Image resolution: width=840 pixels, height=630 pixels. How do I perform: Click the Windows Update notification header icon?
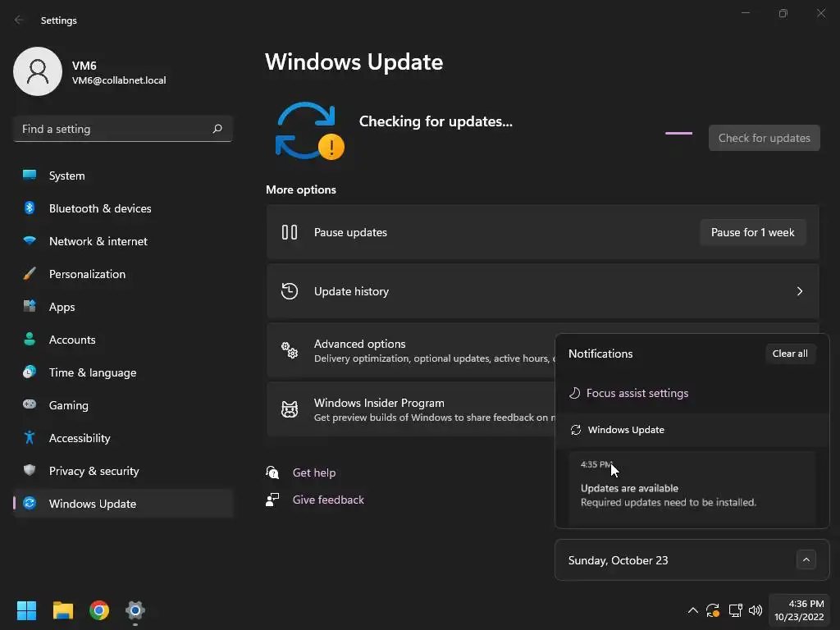576,430
